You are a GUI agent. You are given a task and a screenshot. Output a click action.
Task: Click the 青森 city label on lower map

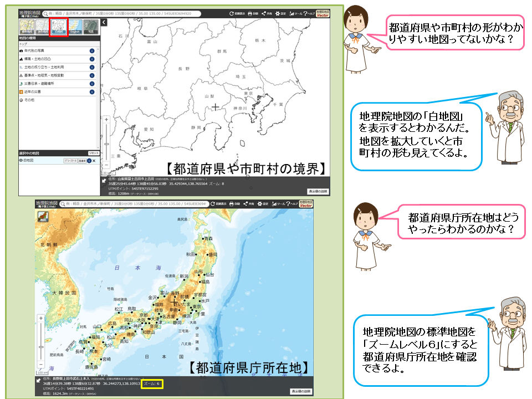pos(208,238)
